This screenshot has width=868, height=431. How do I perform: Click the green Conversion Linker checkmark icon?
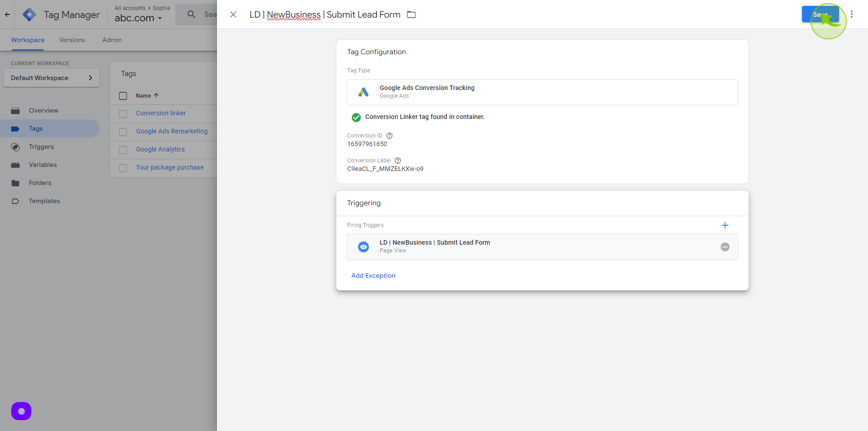[x=356, y=117]
